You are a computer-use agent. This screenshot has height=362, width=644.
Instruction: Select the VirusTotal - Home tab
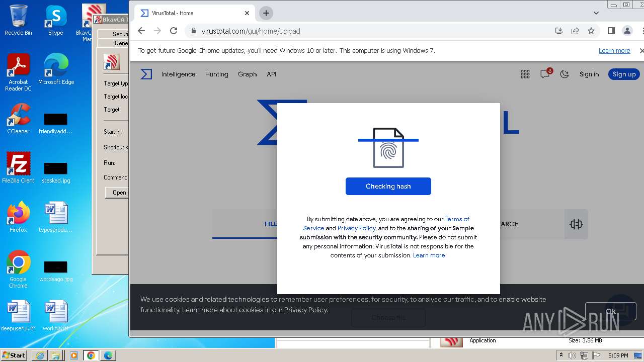click(195, 13)
